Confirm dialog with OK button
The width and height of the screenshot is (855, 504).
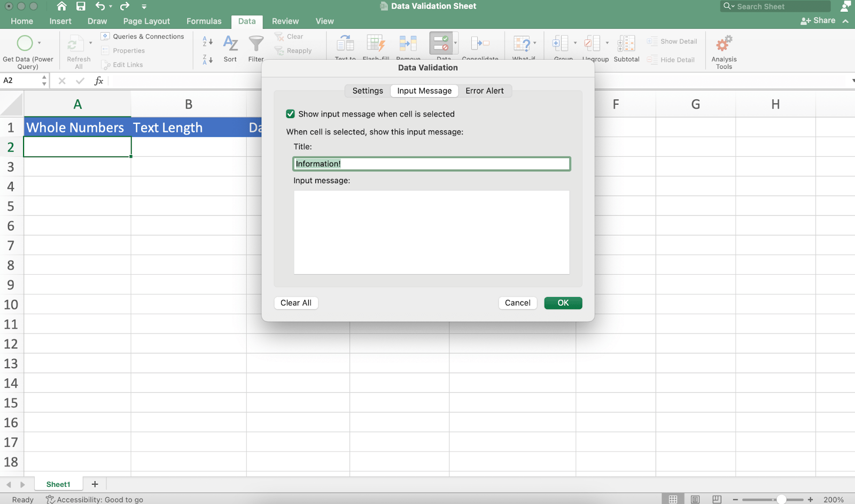coord(562,303)
